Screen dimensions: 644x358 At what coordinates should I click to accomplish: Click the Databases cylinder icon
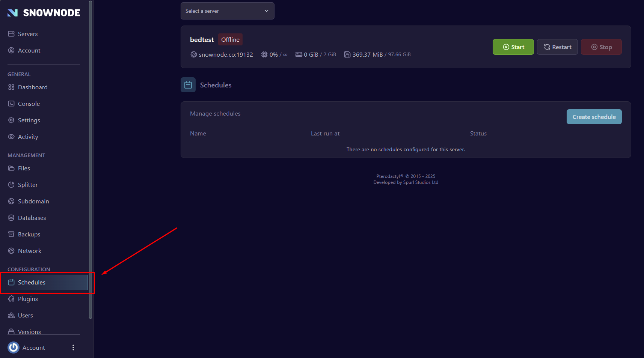pyautogui.click(x=11, y=218)
